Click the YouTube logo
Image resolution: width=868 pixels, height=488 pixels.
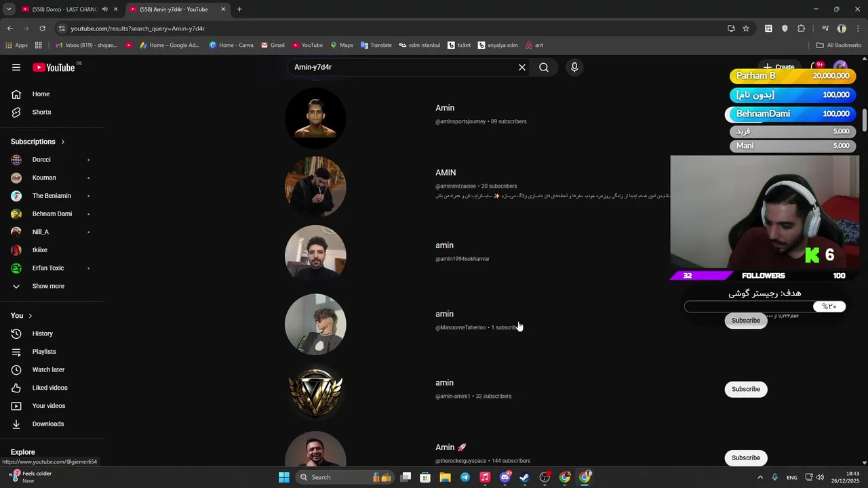(54, 67)
